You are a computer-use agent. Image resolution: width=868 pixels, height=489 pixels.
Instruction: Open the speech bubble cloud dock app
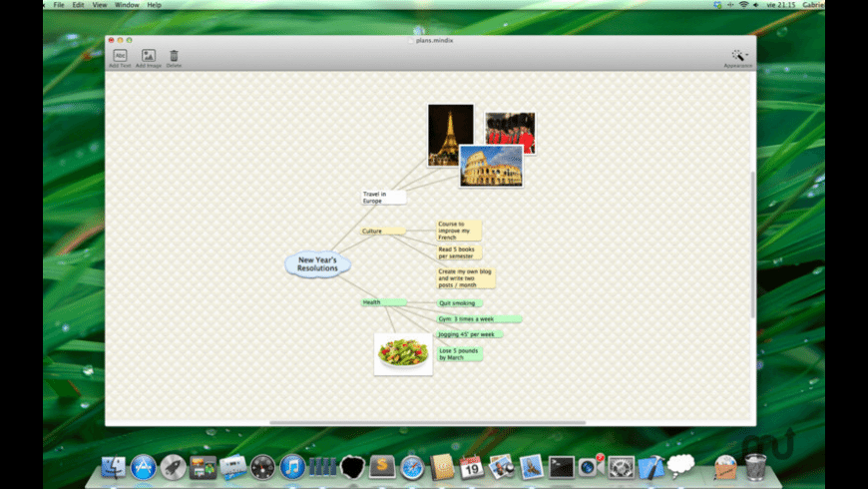(680, 466)
